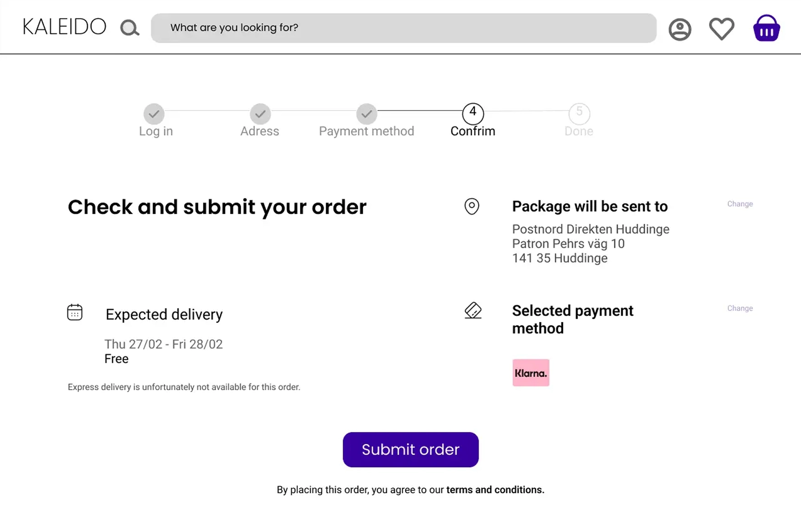
Task: Click the location pin icon
Action: (x=471, y=206)
